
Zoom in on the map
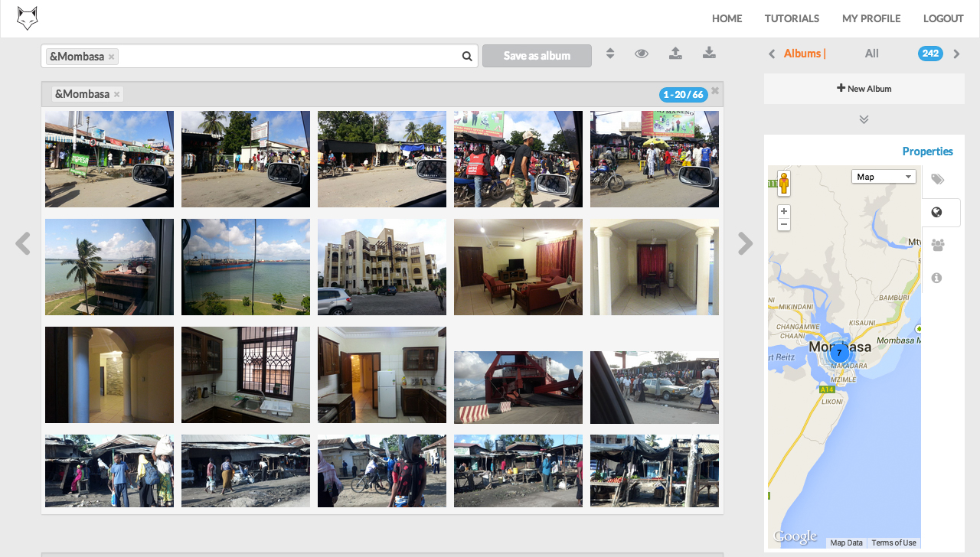pyautogui.click(x=783, y=211)
